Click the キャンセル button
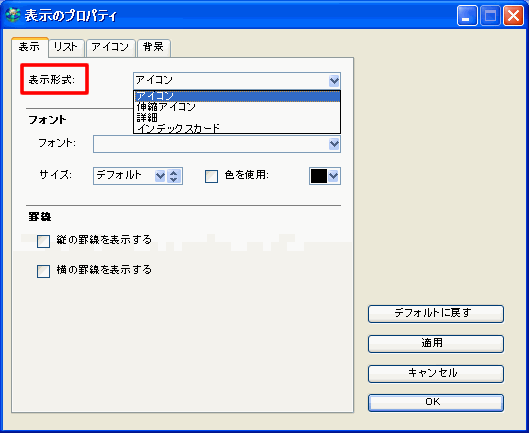 436,374
